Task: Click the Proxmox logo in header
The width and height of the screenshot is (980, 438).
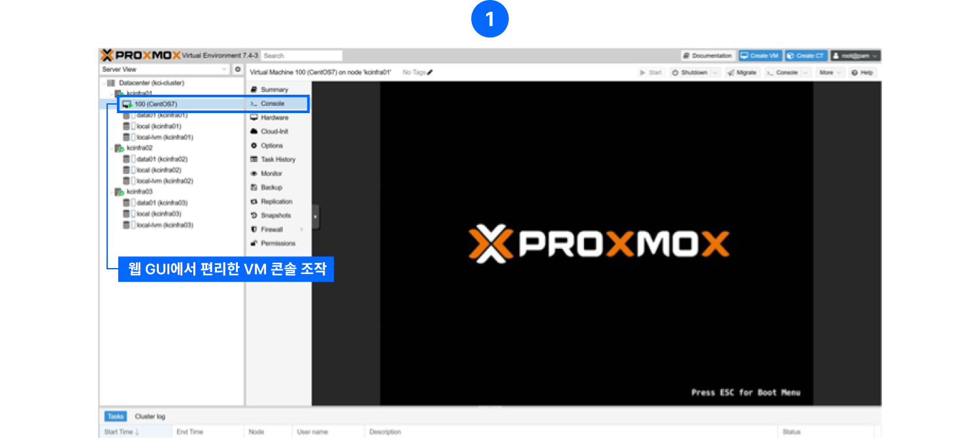Action: [140, 56]
